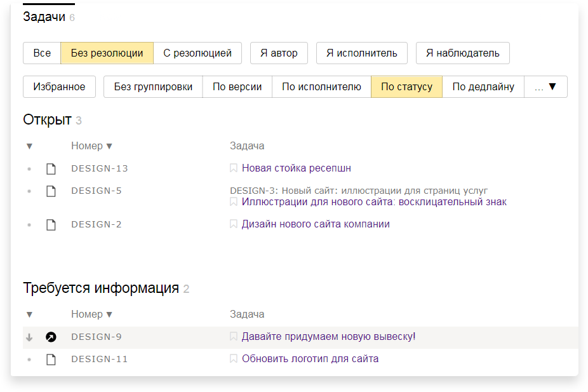This screenshot has height=392, width=588.
Task: Click the 'Открыт' group heading
Action: click(x=47, y=119)
